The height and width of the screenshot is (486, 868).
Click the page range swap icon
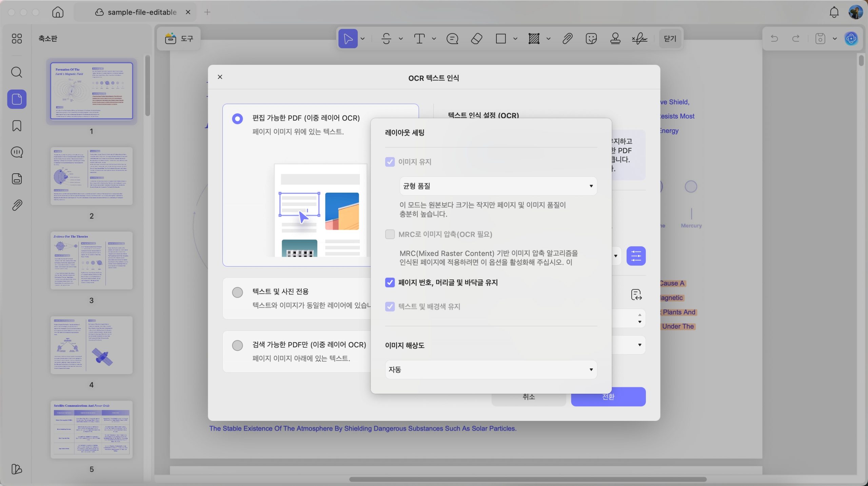click(636, 294)
